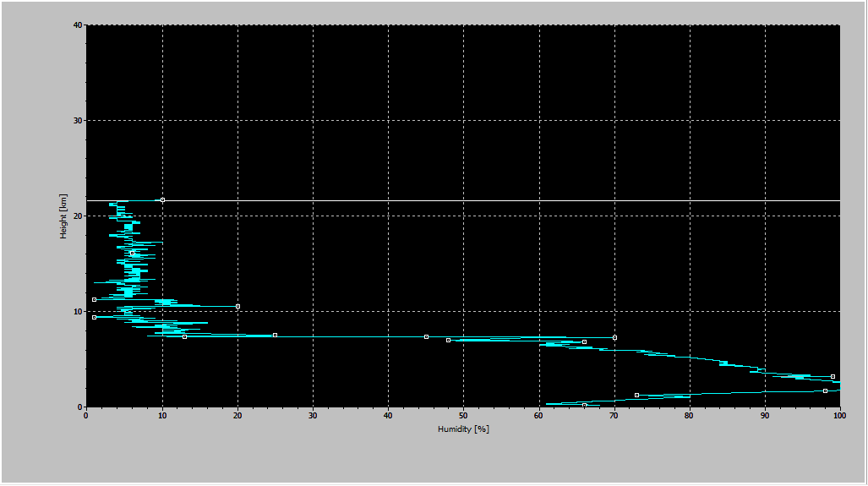The height and width of the screenshot is (486, 868).
Task: Click the 70 label on the humidity axis
Action: point(614,415)
